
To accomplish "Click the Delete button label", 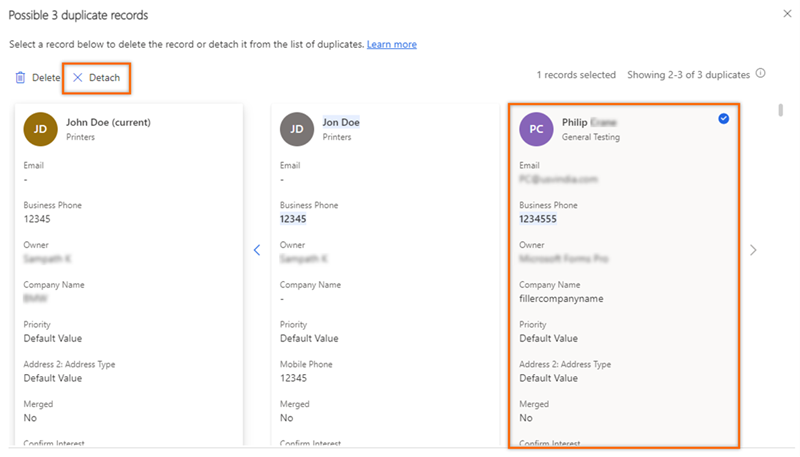I will [46, 78].
